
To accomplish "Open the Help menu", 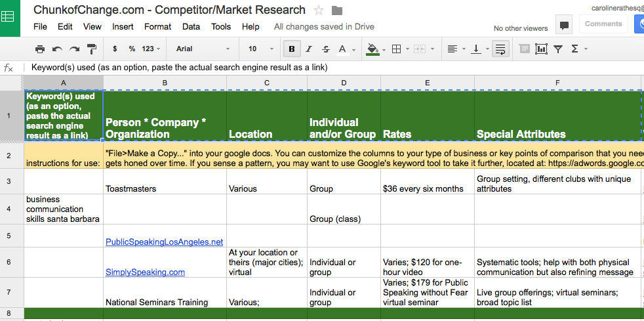I will [x=251, y=27].
